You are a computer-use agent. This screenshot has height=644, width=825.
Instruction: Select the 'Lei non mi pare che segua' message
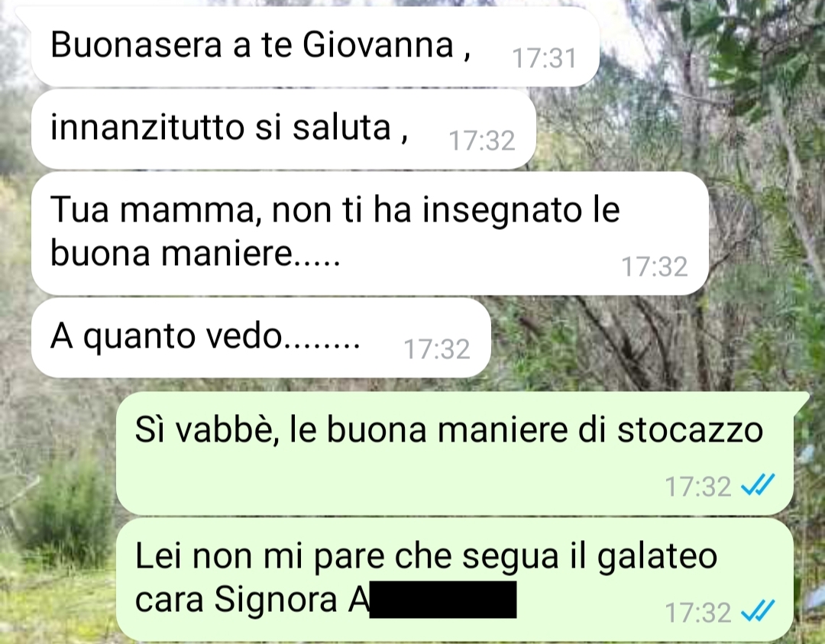pos(455,579)
